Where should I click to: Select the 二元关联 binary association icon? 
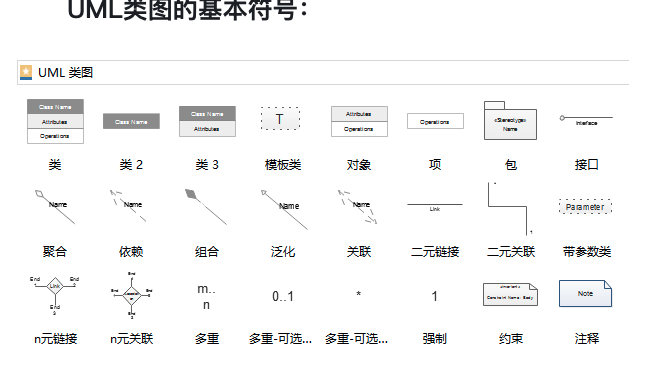coord(510,209)
